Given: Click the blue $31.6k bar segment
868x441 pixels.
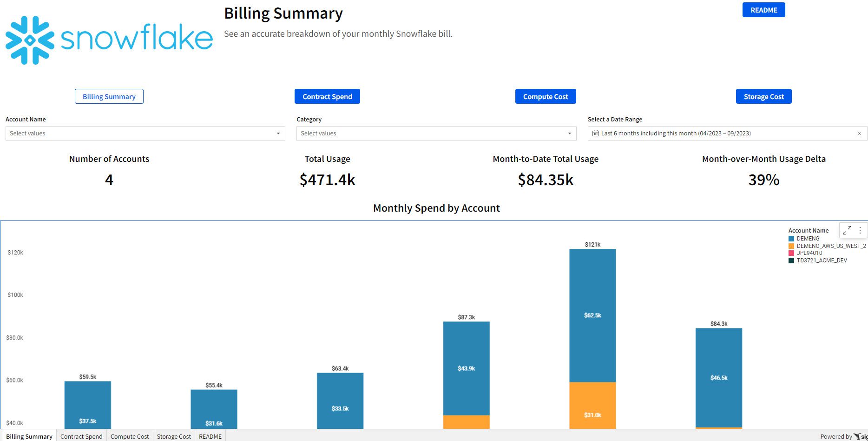Looking at the screenshot, I should tap(214, 409).
